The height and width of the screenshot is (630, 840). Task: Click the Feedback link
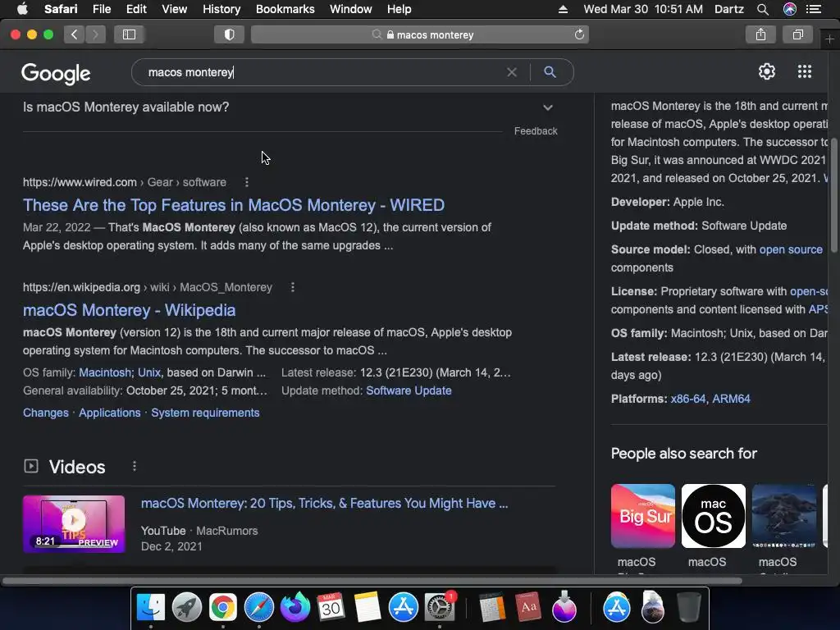tap(536, 130)
